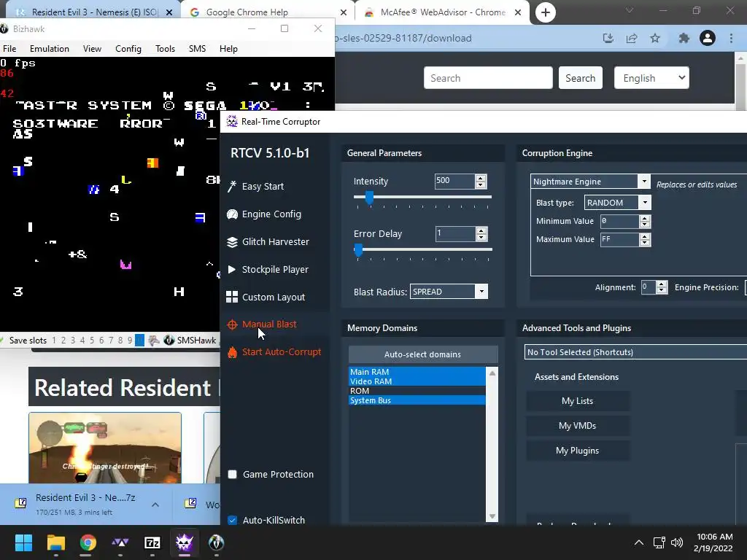The image size is (747, 560).
Task: Click the network tray icon
Action: coord(659,542)
